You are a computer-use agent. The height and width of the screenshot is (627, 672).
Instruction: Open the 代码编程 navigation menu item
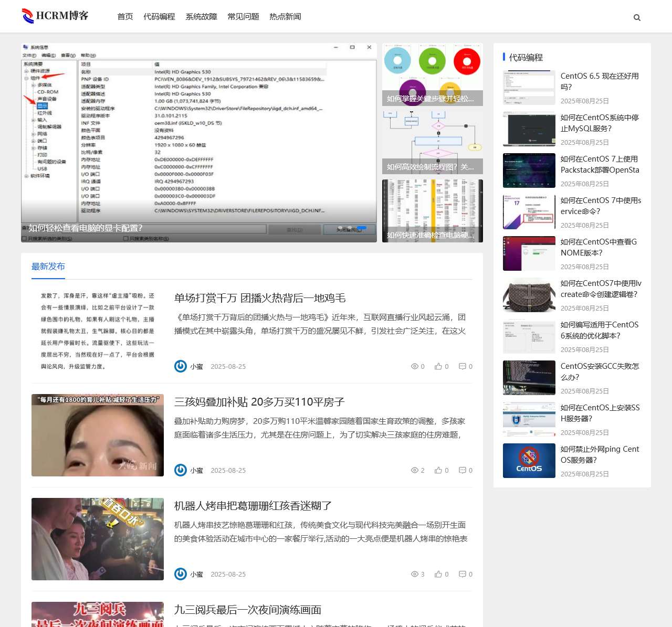pos(159,17)
